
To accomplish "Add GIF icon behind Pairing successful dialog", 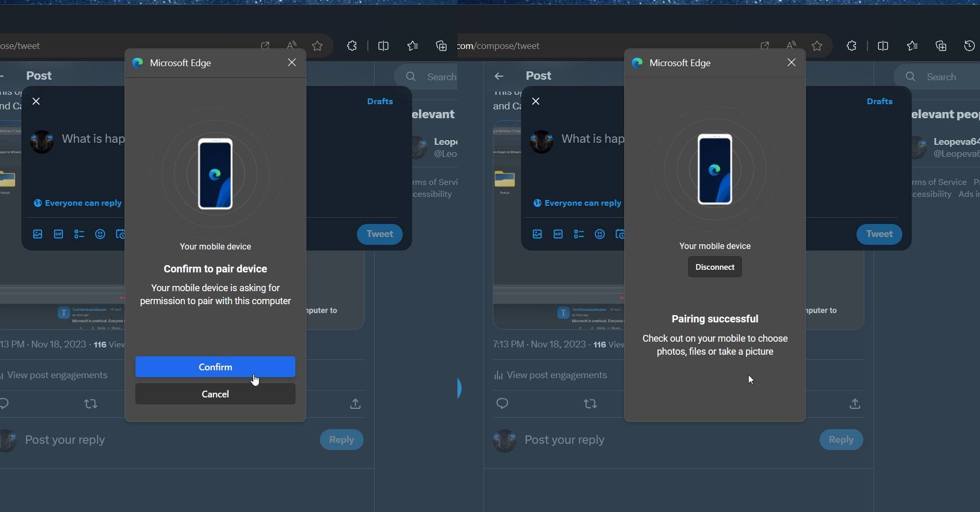I will pos(558,234).
